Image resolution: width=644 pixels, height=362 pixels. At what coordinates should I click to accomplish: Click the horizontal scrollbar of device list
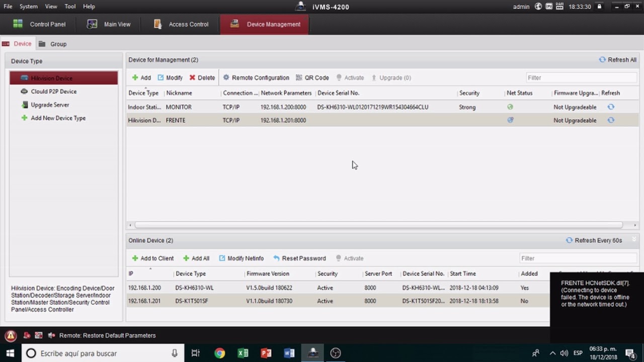click(x=378, y=225)
